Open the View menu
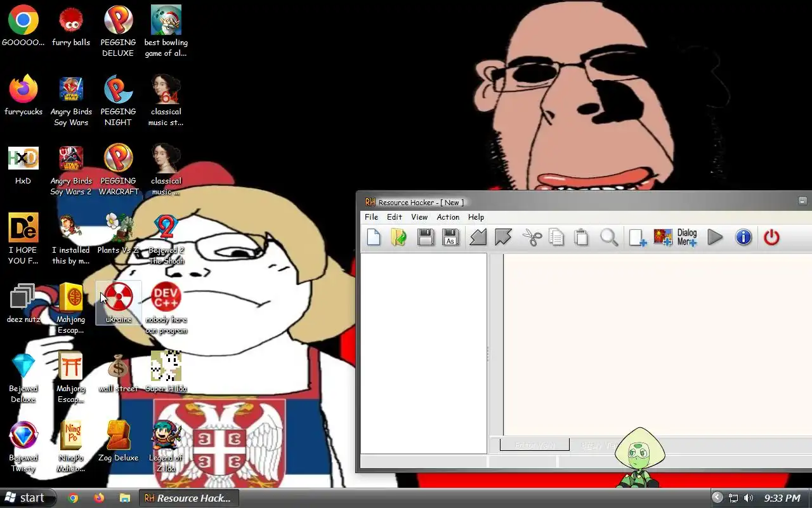This screenshot has width=812, height=508. pos(419,217)
